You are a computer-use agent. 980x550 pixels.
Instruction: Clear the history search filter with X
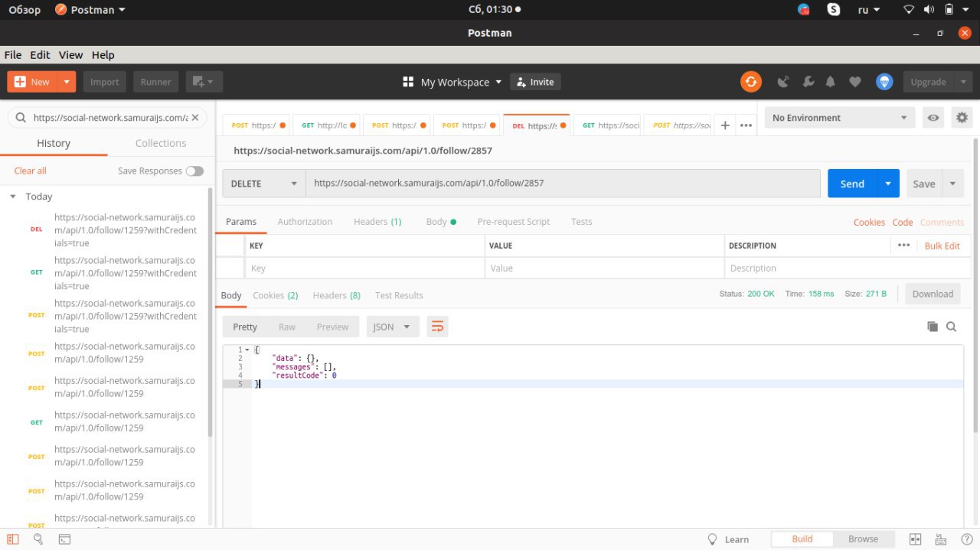click(194, 118)
